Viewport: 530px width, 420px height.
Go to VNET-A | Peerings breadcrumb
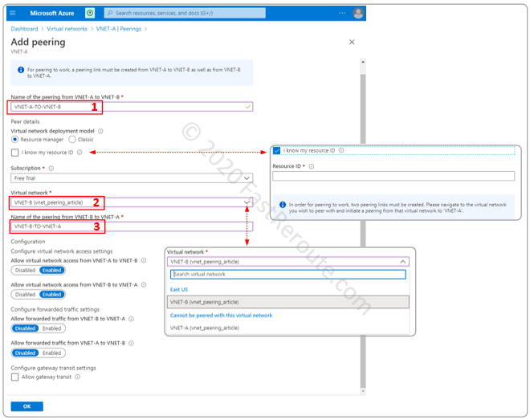coord(119,29)
